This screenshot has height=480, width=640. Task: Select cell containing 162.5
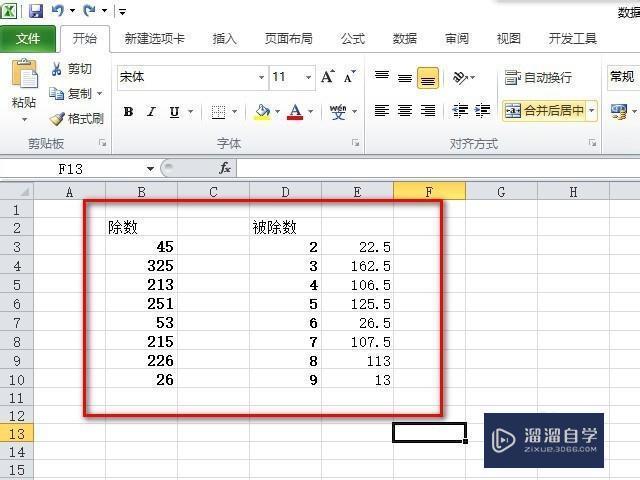click(358, 266)
